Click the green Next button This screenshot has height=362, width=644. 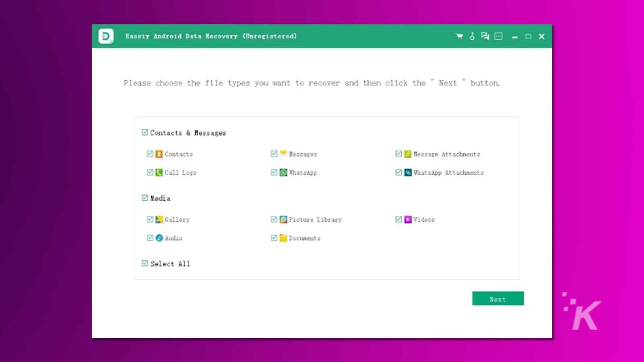coord(498,298)
